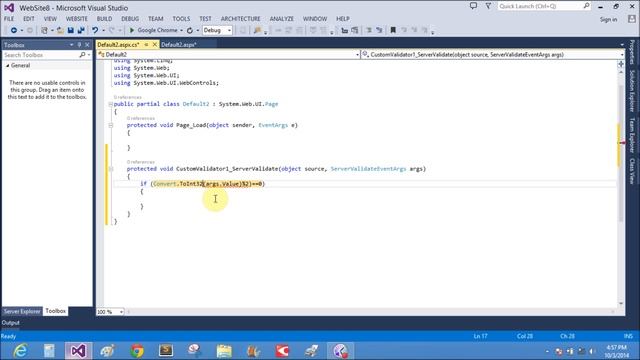
Task: Click the account icon beside Sign in
Action: coord(632,19)
